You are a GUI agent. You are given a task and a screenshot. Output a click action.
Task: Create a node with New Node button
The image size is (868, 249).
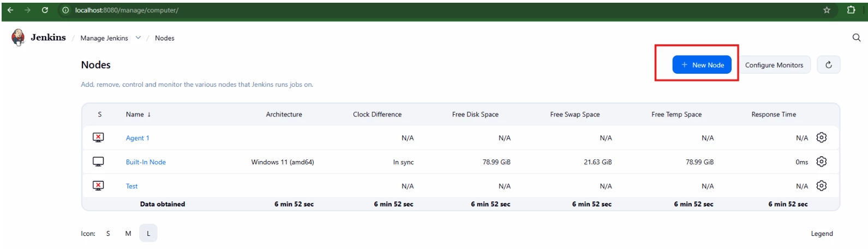[x=702, y=64]
